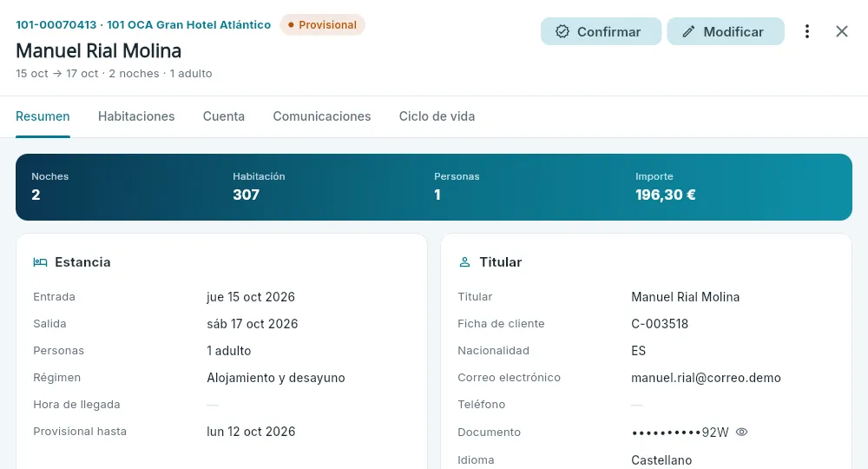Screen dimensions: 868x469
Task: Click the Noches value 2 in banner
Action: (36, 195)
